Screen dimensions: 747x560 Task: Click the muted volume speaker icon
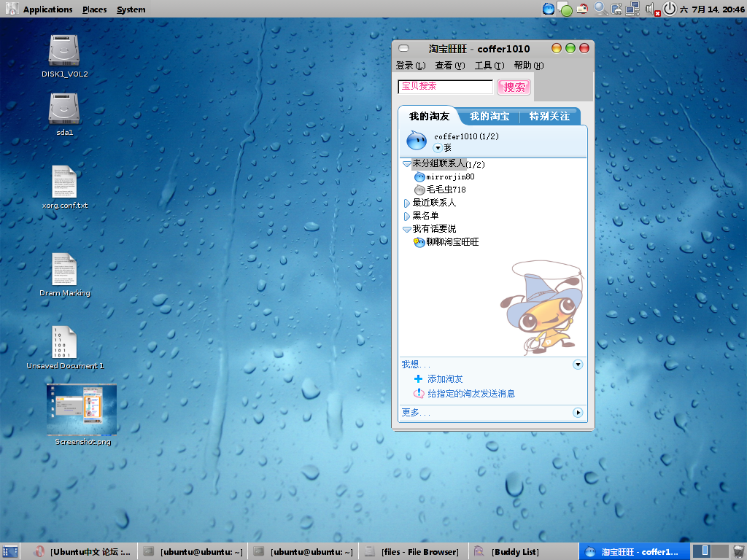point(652,9)
